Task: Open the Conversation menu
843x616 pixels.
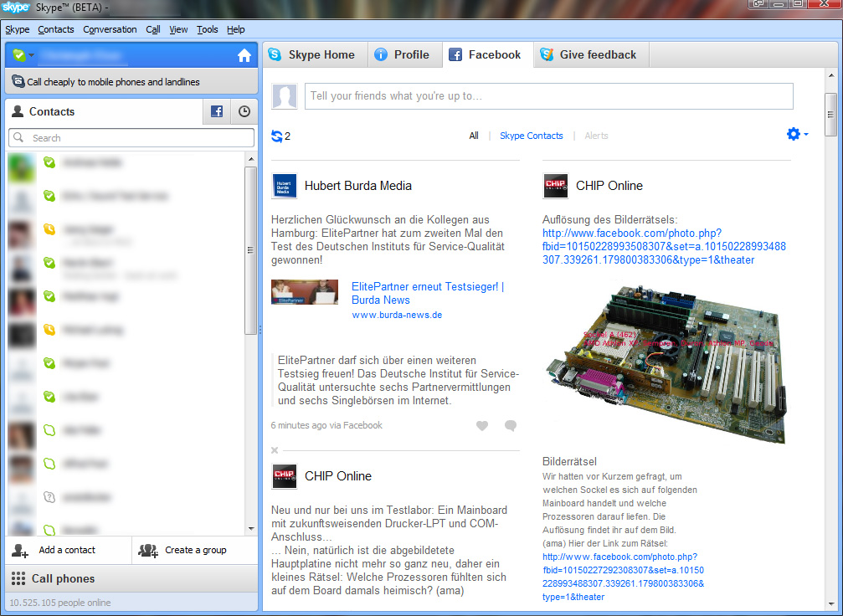Action: pos(110,29)
